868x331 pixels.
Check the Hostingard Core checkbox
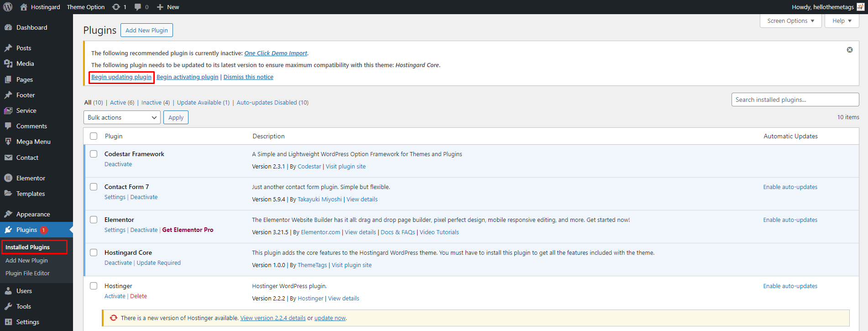(x=94, y=252)
